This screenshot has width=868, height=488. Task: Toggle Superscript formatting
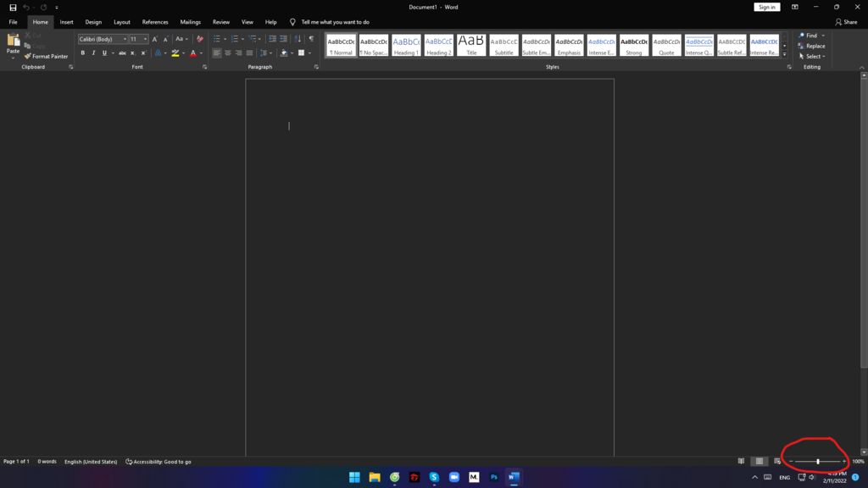[x=143, y=53]
